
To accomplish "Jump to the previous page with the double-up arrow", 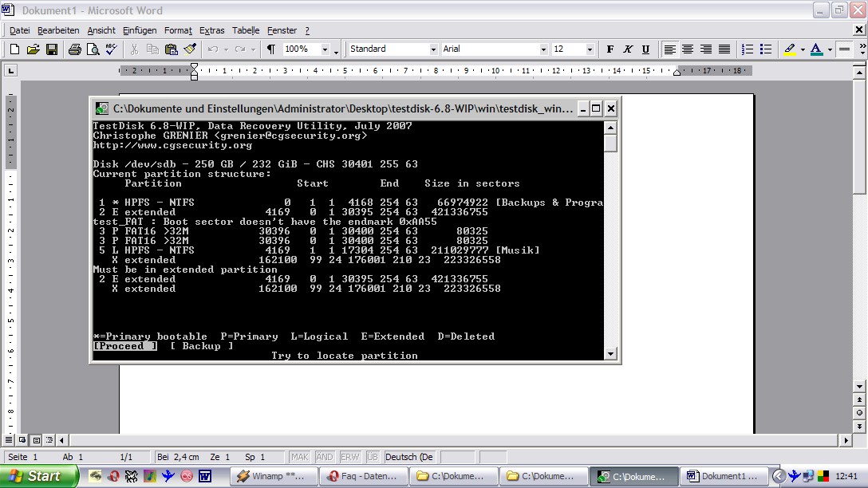I will tap(859, 399).
